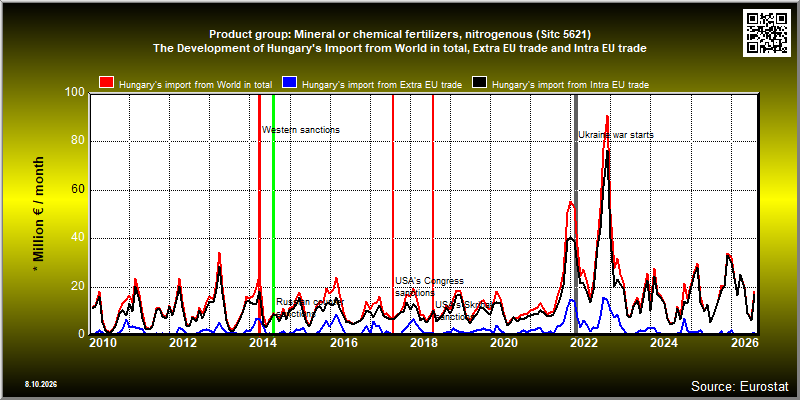Click the 'Ukraine war starts' annotation label
This screenshot has height=400, width=800.
[616, 135]
